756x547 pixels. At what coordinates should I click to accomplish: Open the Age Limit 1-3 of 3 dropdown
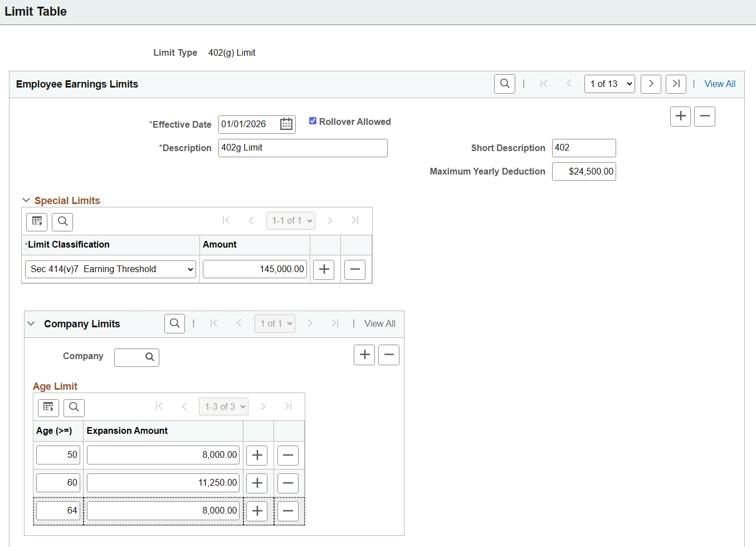click(x=223, y=406)
